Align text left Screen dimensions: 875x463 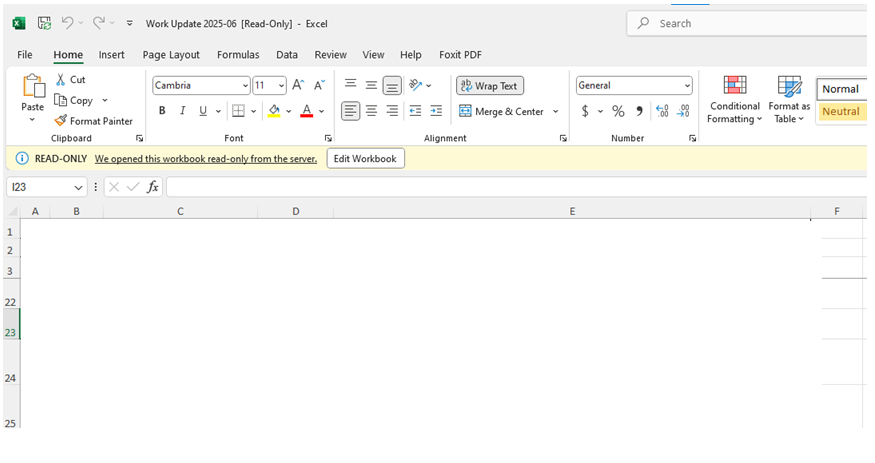(x=350, y=111)
